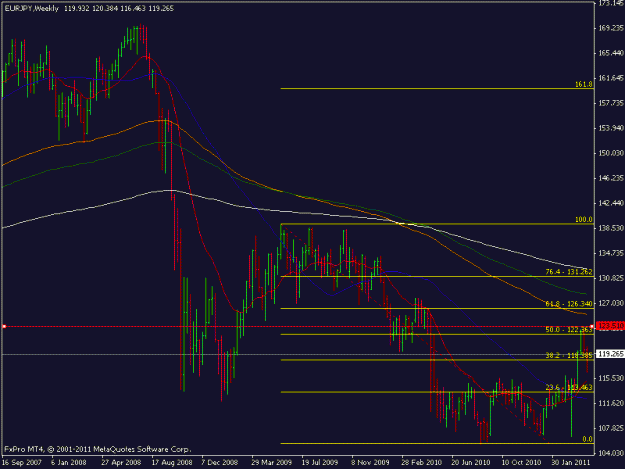Click the 153.940 price axis label
The width and height of the screenshot is (625, 469).
pyautogui.click(x=611, y=128)
